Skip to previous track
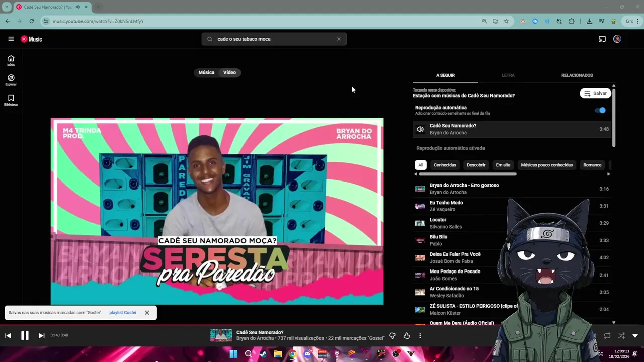 (8, 336)
